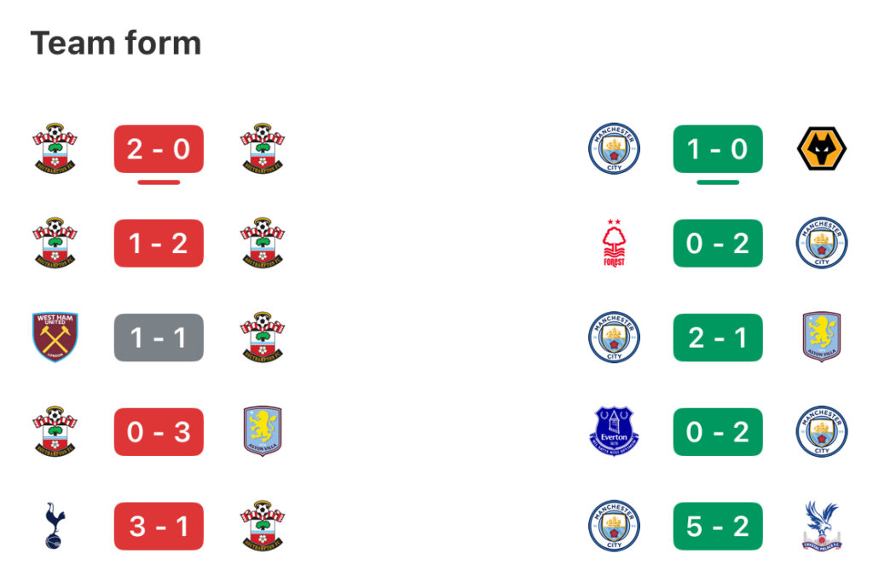Open the Everton club crest
Screen dimensions: 873x588
(614, 432)
